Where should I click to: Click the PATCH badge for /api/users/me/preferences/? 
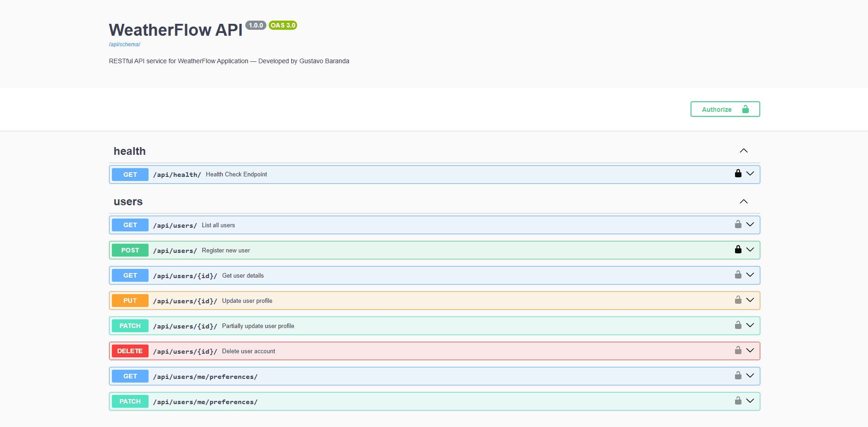[x=130, y=401]
